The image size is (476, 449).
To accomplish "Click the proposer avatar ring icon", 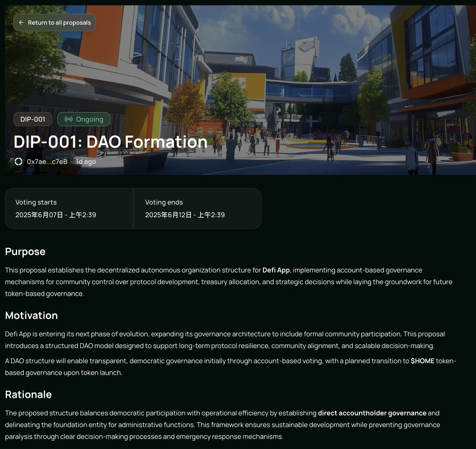I will 18,162.
